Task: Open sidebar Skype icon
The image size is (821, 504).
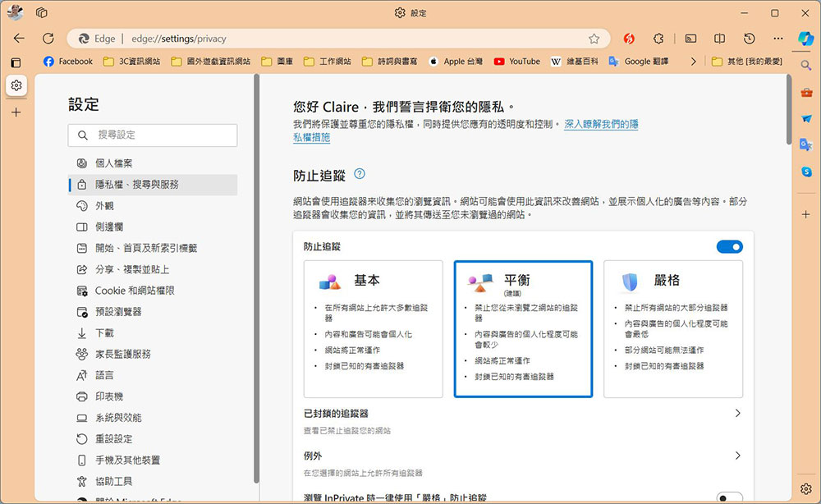Action: [x=806, y=172]
